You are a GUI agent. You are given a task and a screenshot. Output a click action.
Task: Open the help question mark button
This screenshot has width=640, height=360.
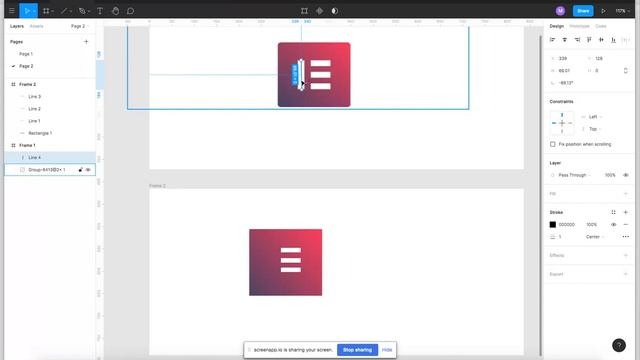tap(619, 345)
